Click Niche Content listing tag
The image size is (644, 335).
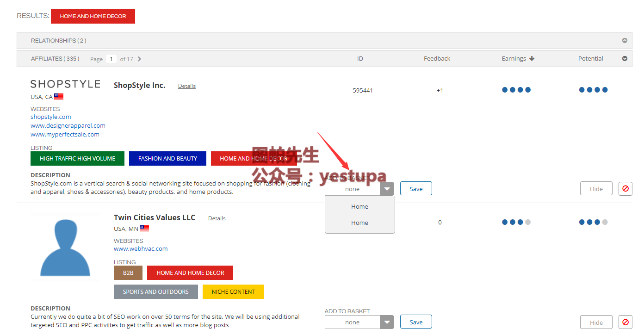[x=234, y=292]
